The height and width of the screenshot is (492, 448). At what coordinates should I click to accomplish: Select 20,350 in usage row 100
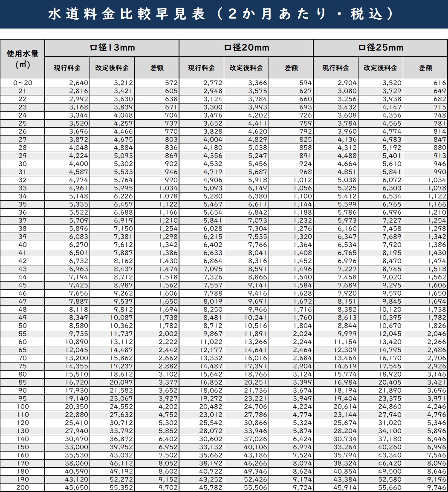[77, 407]
